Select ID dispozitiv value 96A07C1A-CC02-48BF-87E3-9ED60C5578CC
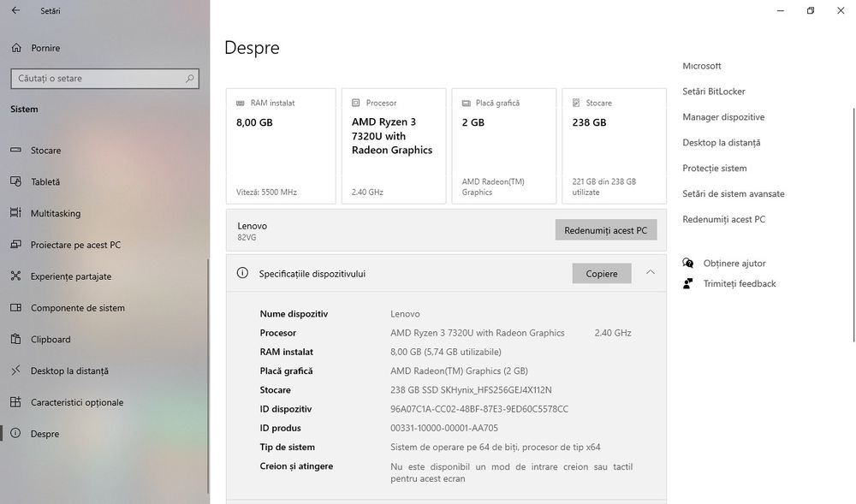This screenshot has width=856, height=504. click(x=479, y=409)
